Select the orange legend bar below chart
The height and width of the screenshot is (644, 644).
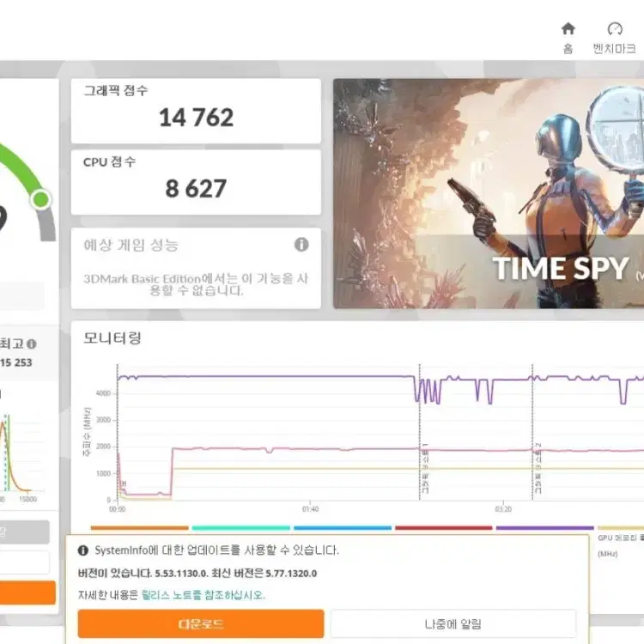[140, 528]
